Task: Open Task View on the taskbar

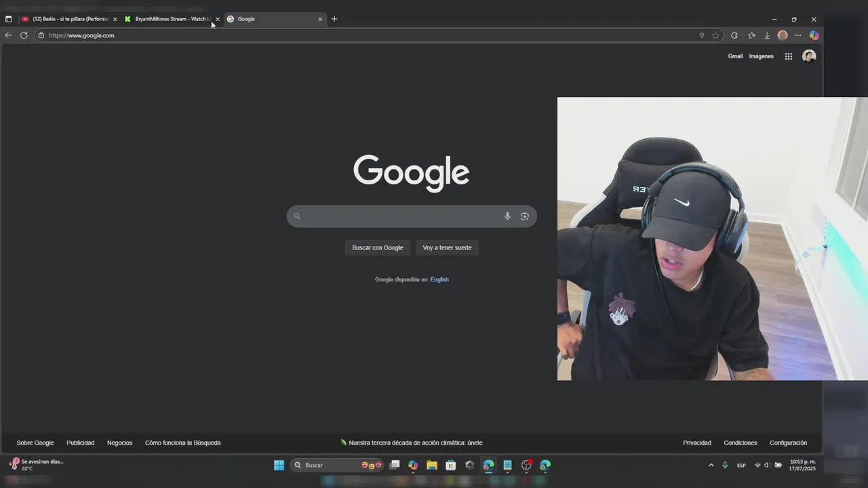Action: tap(394, 465)
